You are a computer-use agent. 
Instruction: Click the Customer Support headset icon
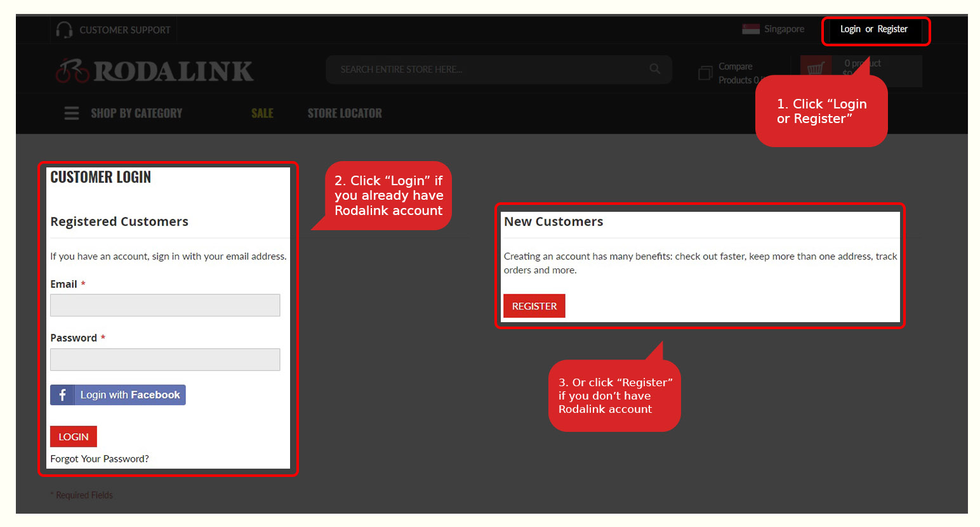tap(64, 30)
